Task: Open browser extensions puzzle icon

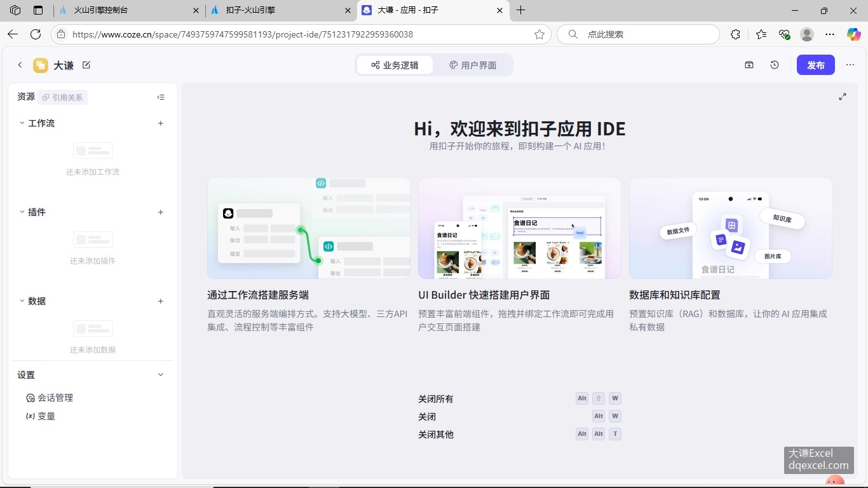Action: (736, 34)
